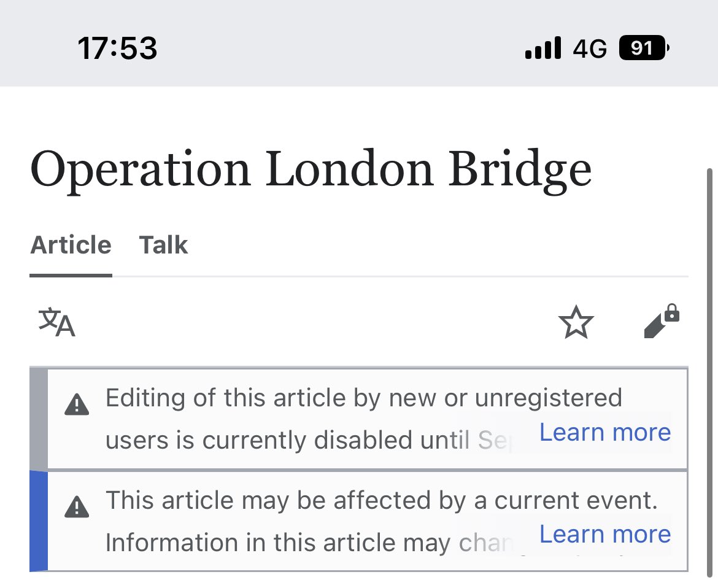Switch to the Talk tab

[x=163, y=246]
